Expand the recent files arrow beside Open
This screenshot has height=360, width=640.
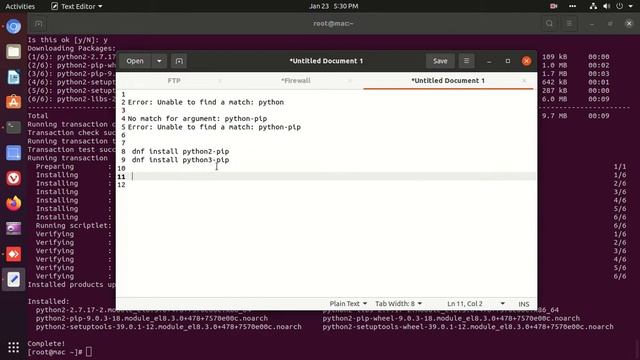point(159,61)
